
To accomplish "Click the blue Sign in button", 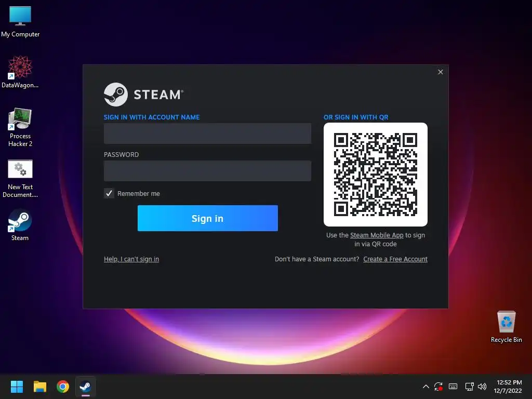I will click(208, 218).
